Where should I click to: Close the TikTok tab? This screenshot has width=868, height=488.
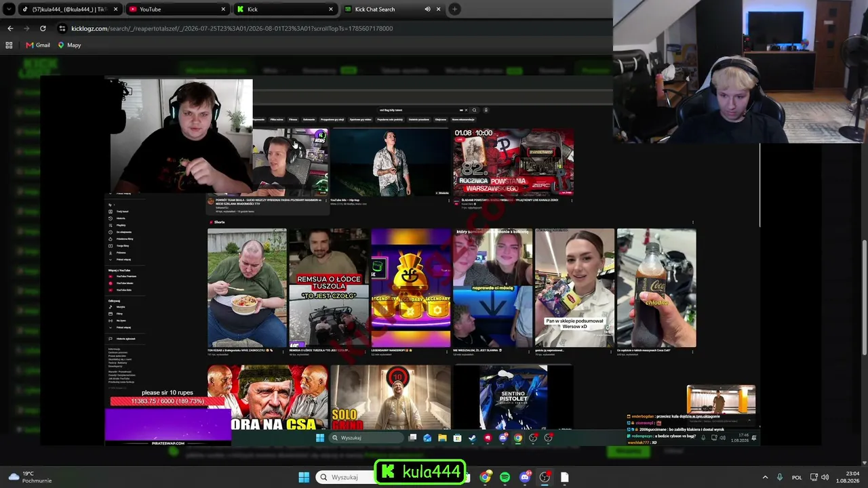[x=115, y=9]
